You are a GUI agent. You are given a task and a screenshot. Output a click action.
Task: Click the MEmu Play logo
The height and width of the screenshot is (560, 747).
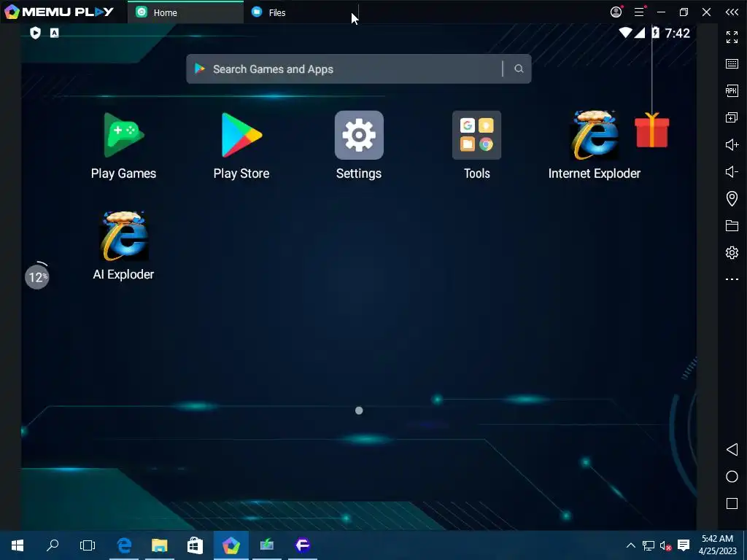pos(58,12)
